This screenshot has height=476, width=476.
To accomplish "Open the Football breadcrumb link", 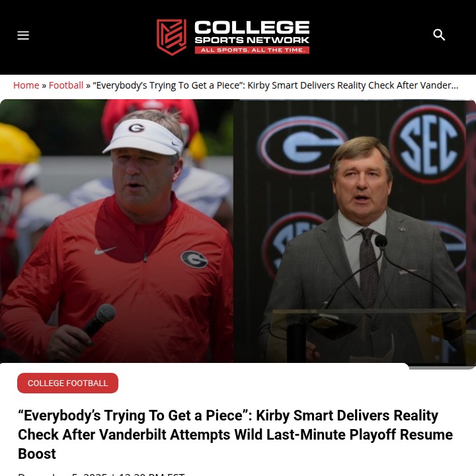I will (66, 85).
